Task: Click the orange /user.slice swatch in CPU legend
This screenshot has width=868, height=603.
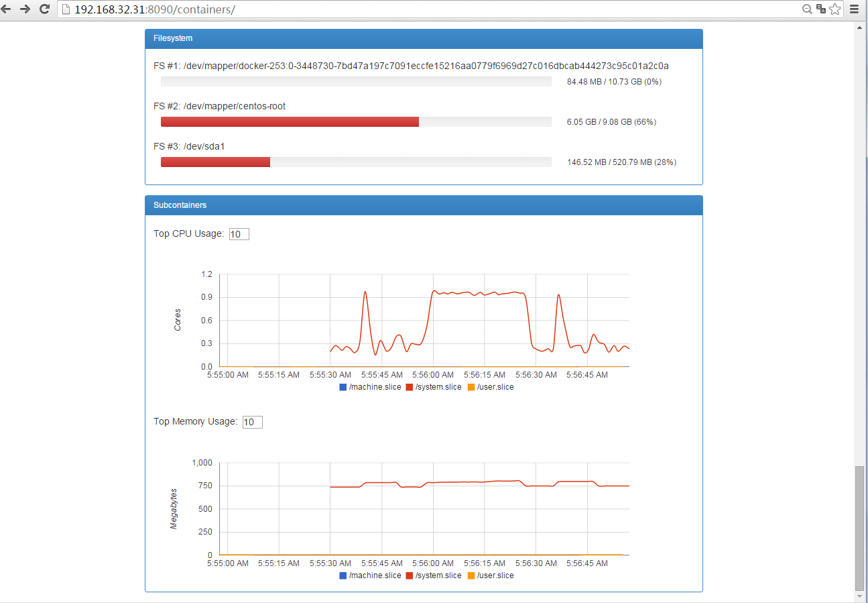Action: click(x=471, y=387)
